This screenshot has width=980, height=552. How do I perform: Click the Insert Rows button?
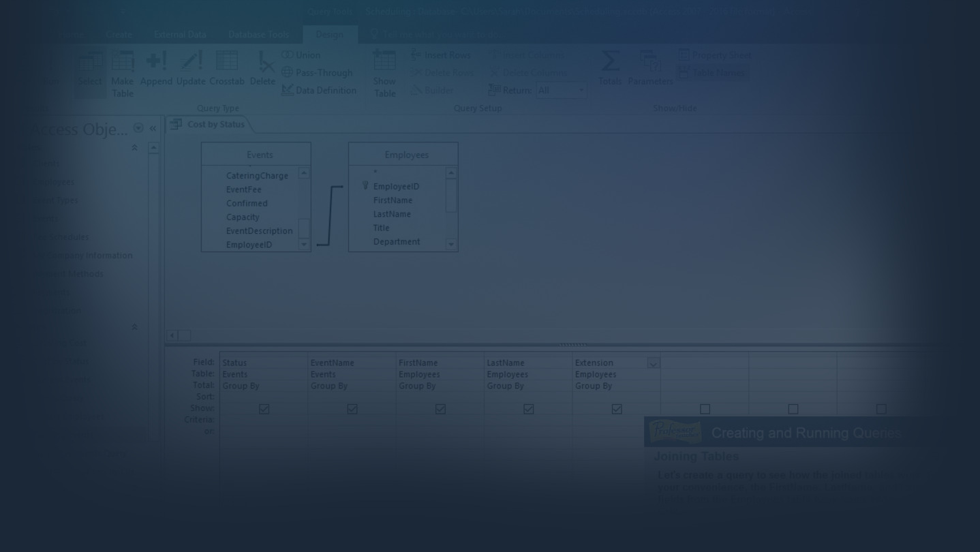441,55
